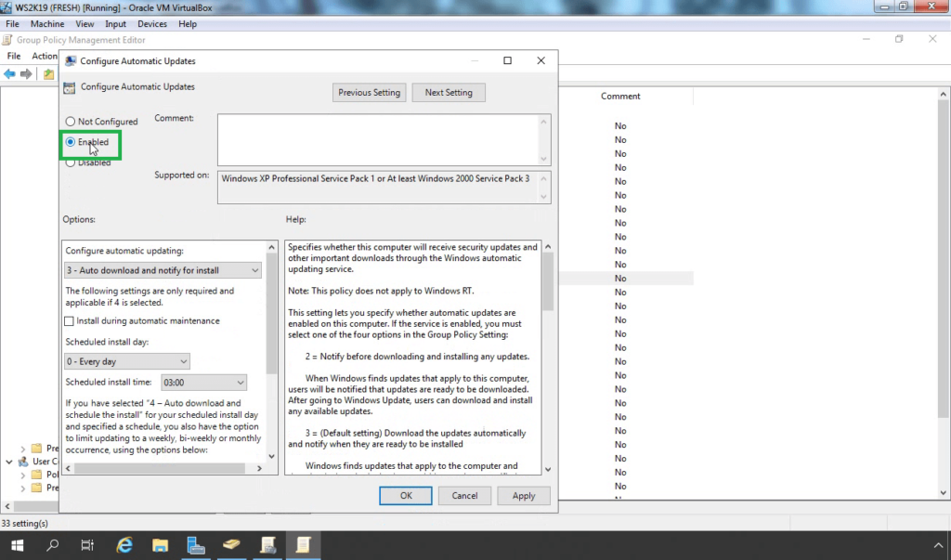Click the settings list scroll-down arrow
Viewport: 951px width, 560px height.
[x=944, y=492]
